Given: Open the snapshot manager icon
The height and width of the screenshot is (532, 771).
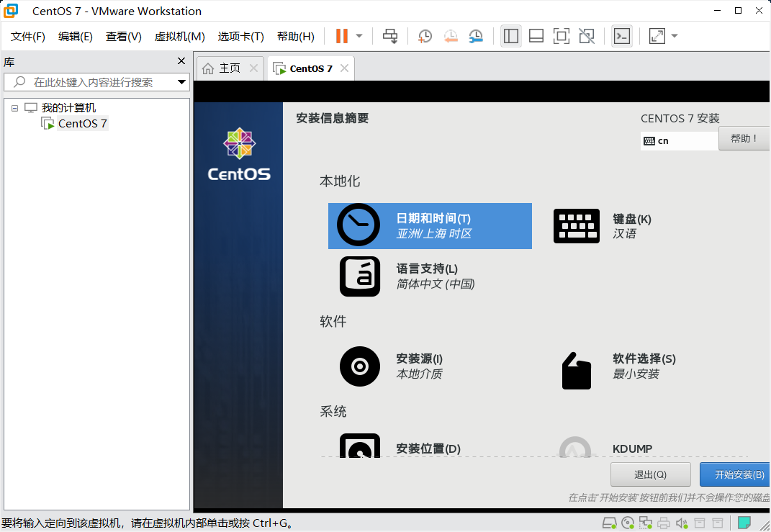Looking at the screenshot, I should pyautogui.click(x=475, y=36).
